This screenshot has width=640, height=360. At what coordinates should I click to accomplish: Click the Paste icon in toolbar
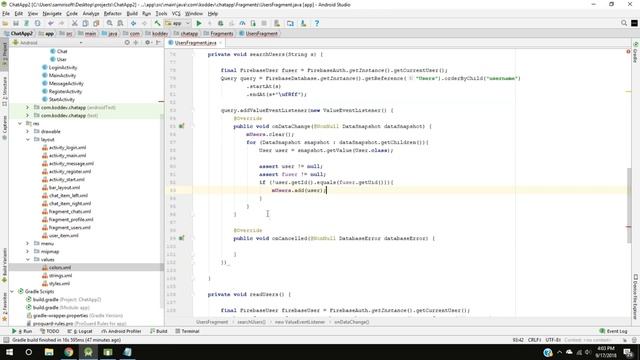tap(96, 23)
